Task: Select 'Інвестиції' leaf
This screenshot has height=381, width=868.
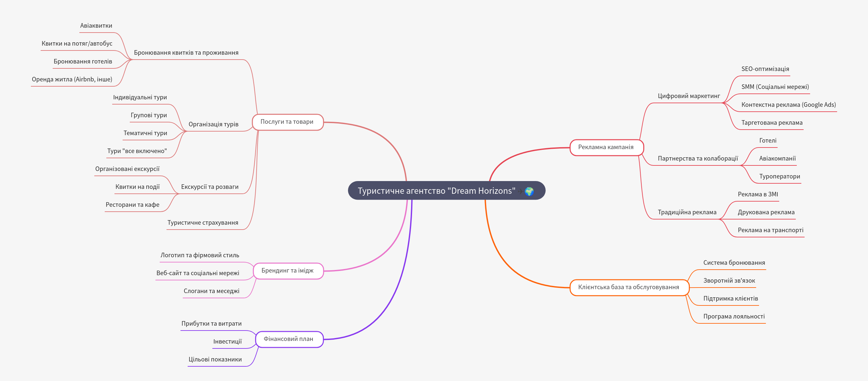Action: pyautogui.click(x=227, y=342)
